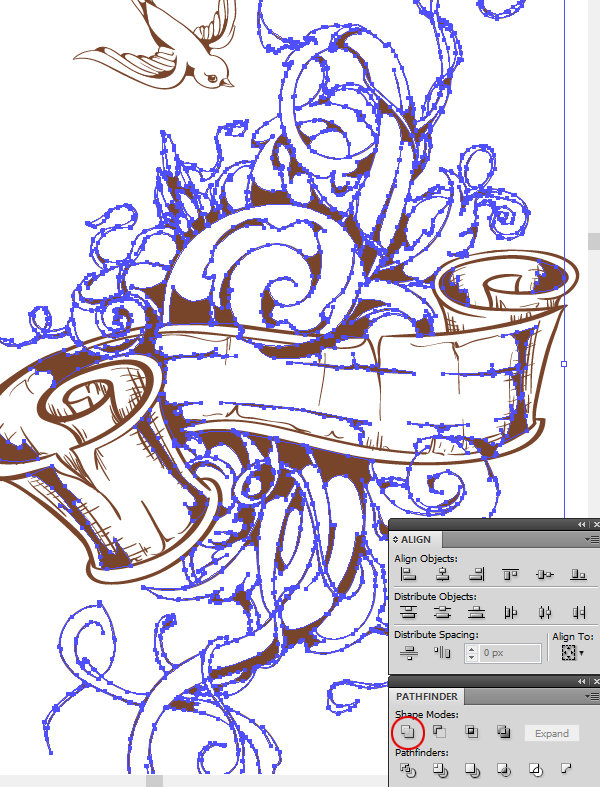The height and width of the screenshot is (787, 600).
Task: Open the Align panel options menu
Action: coord(591,540)
